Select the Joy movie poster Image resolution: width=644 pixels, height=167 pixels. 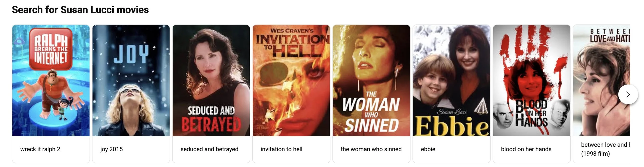click(131, 80)
